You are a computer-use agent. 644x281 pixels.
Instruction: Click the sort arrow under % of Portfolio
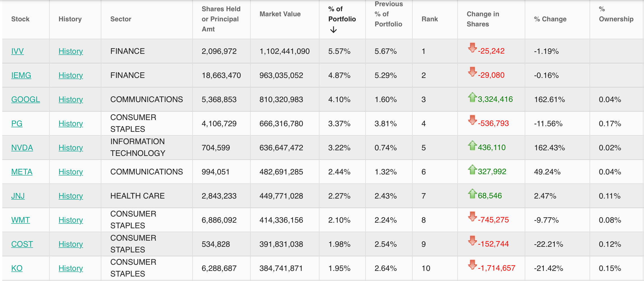coord(333,30)
